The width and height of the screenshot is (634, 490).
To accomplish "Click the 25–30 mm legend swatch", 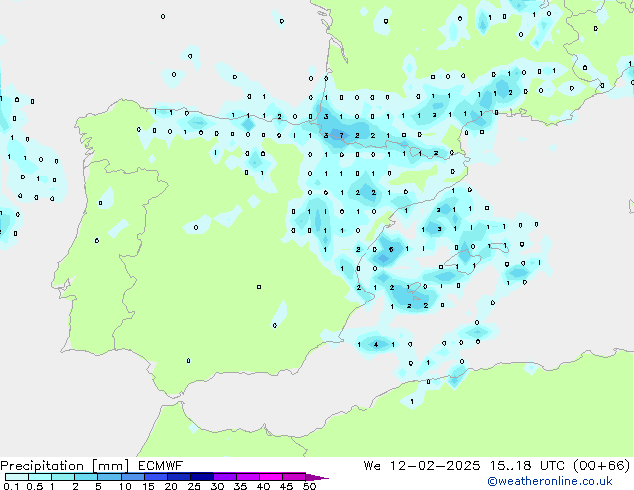I will tap(202, 477).
